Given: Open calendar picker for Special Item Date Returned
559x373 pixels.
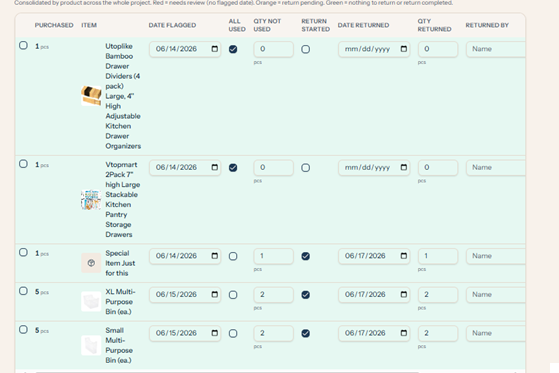Looking at the screenshot, I should [x=404, y=256].
